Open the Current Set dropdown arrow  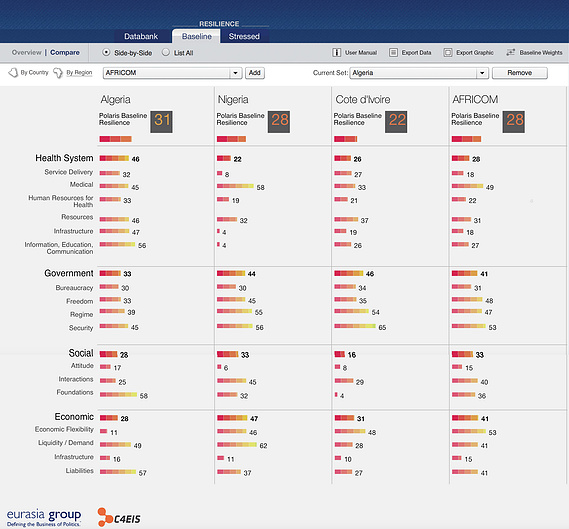pyautogui.click(x=482, y=73)
